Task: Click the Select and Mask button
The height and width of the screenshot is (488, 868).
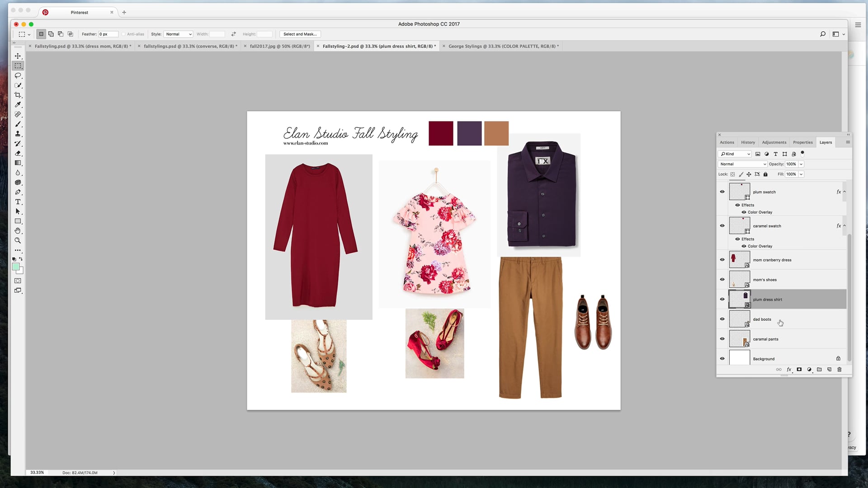Action: [x=300, y=34]
